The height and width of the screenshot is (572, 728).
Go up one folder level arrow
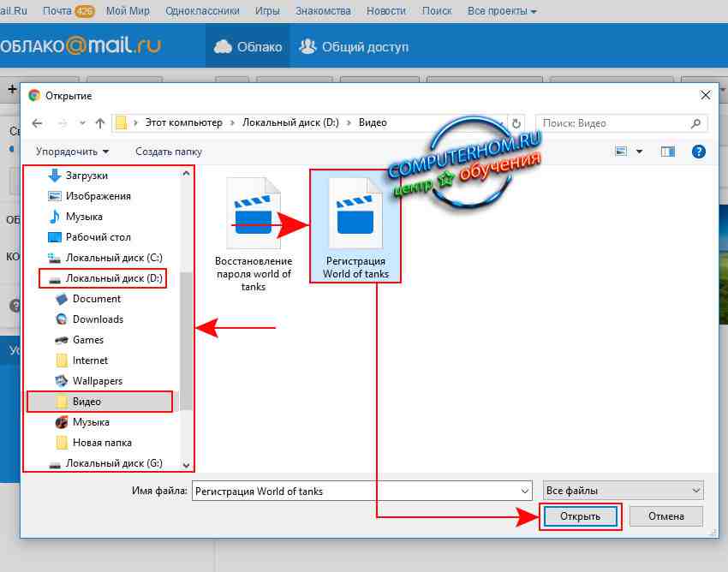click(100, 123)
